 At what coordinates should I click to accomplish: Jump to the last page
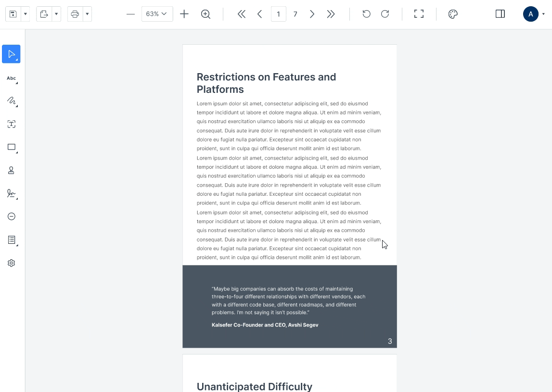tap(331, 14)
